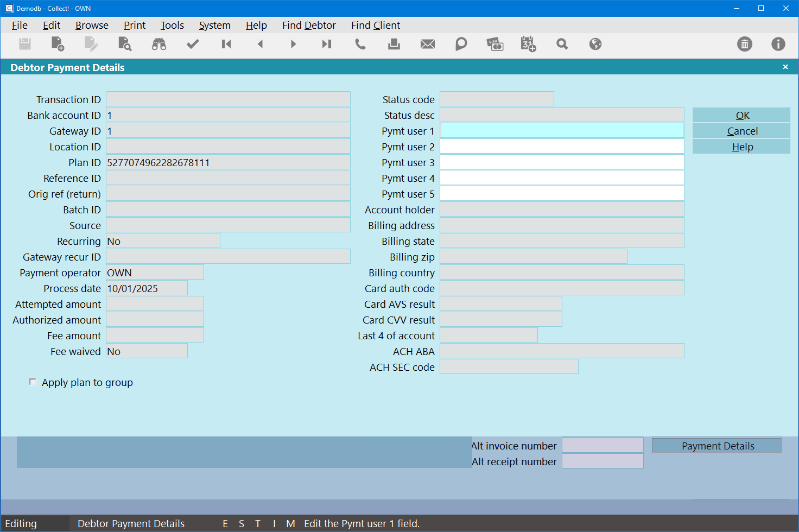799x532 pixels.
Task: Click the binoculars find icon
Action: [x=158, y=44]
